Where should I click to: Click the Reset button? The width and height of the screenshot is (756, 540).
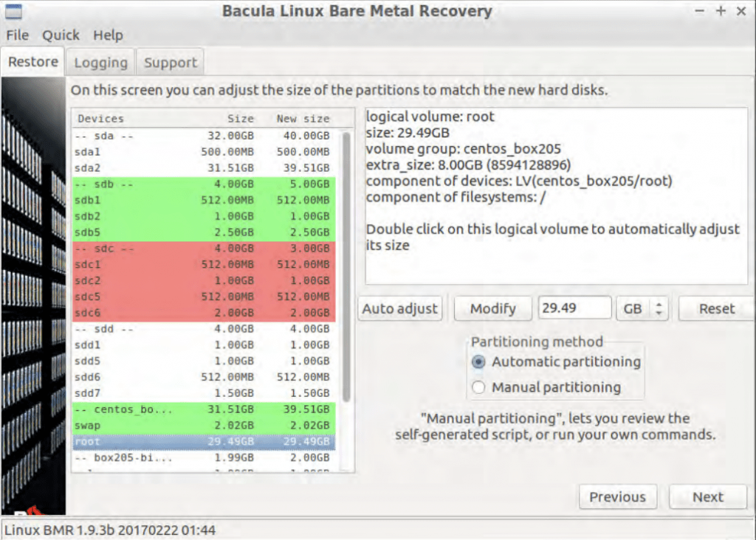(716, 309)
